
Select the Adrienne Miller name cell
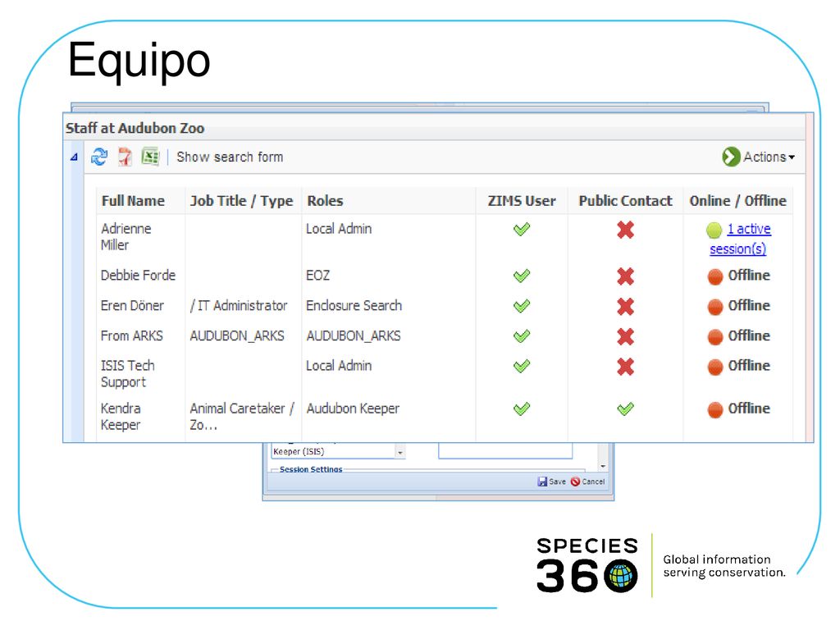[x=126, y=237]
